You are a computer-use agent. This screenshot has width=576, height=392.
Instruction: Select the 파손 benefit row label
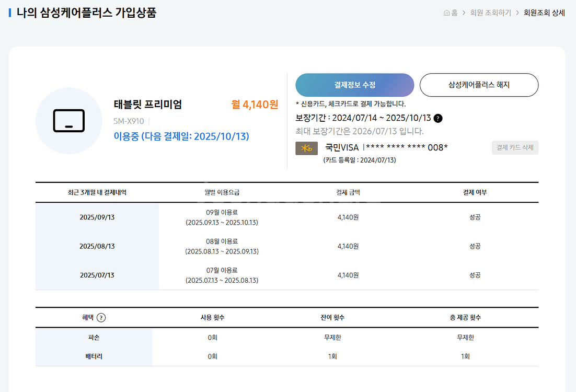[94, 338]
